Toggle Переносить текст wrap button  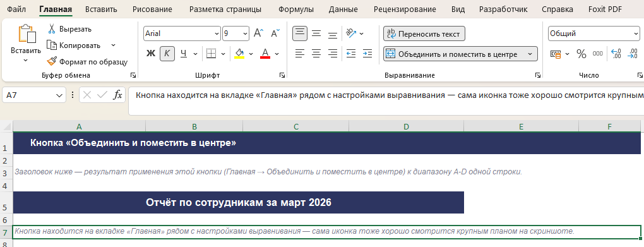coord(424,33)
